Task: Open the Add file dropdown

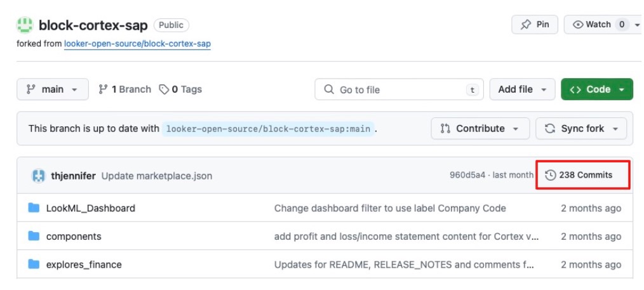Action: click(x=522, y=89)
